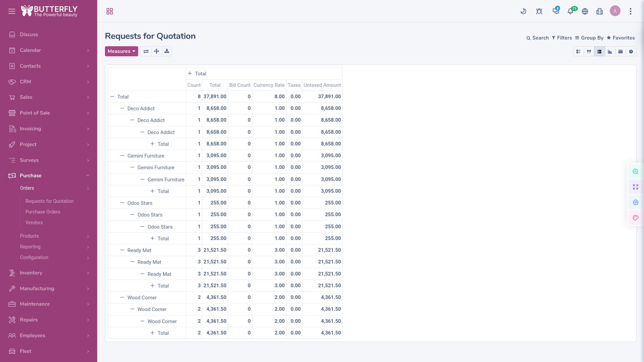Click the Taxes column header

[294, 85]
